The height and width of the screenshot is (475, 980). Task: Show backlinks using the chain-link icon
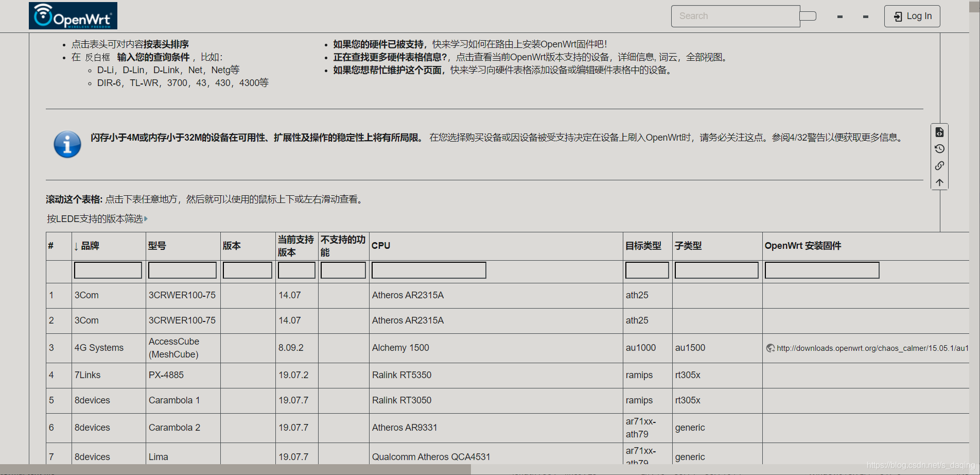[x=939, y=165]
